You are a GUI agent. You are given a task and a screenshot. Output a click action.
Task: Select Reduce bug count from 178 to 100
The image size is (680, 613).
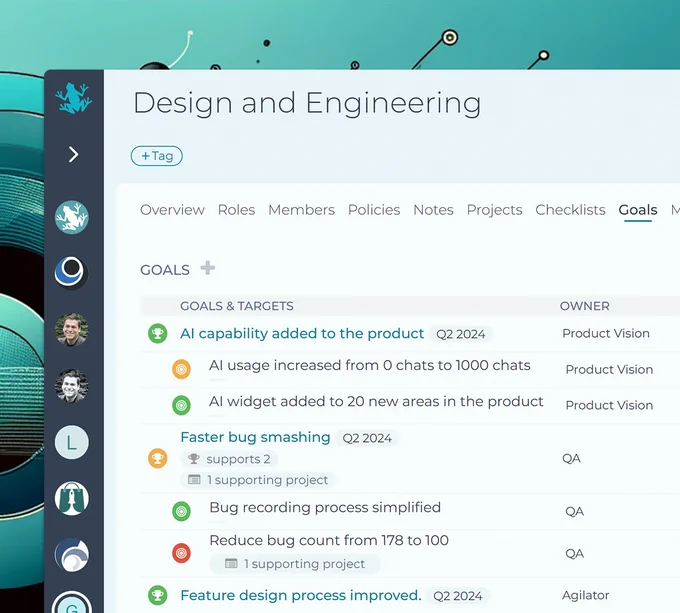pyautogui.click(x=329, y=540)
